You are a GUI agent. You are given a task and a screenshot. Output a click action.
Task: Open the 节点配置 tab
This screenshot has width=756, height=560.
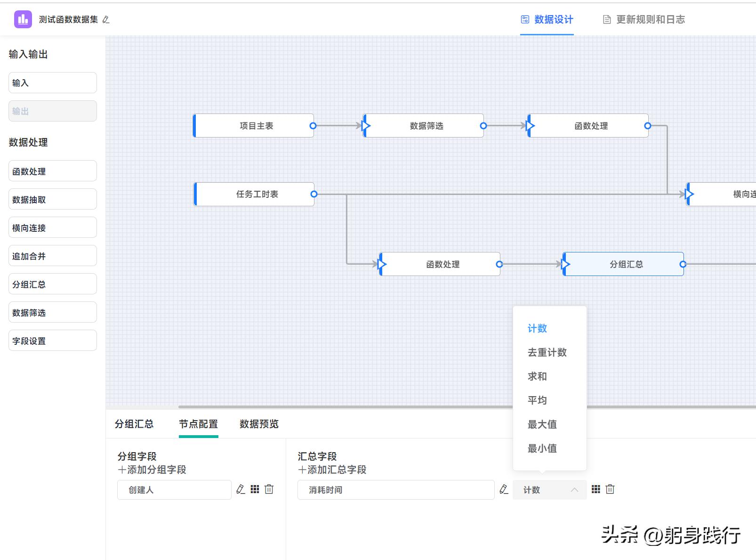coord(198,424)
